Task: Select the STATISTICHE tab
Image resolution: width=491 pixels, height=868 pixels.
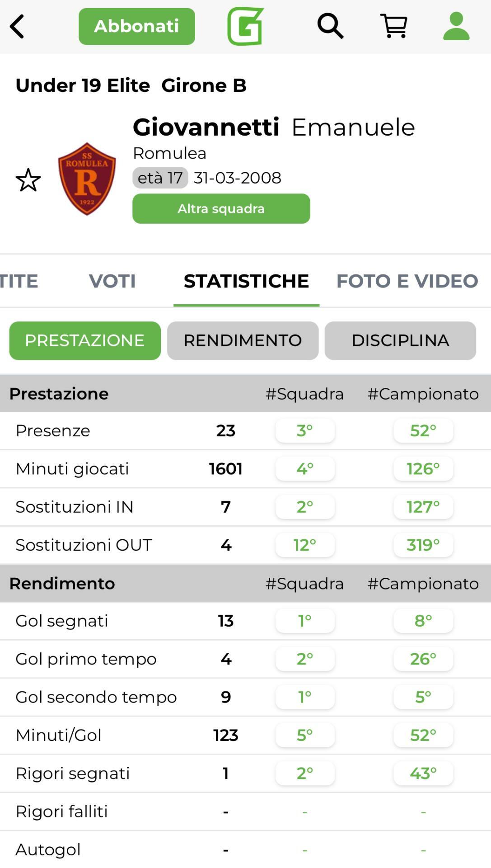Action: (x=246, y=281)
